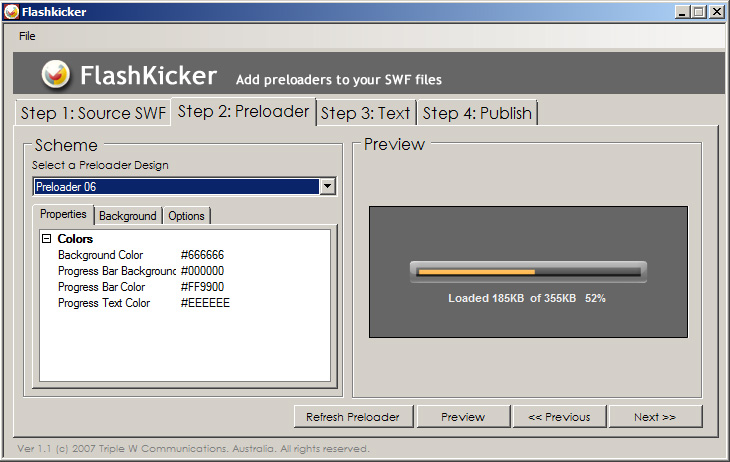Image resolution: width=730 pixels, height=462 pixels.
Task: Click the Add preloaders to your SWF files tagline
Action: point(338,80)
